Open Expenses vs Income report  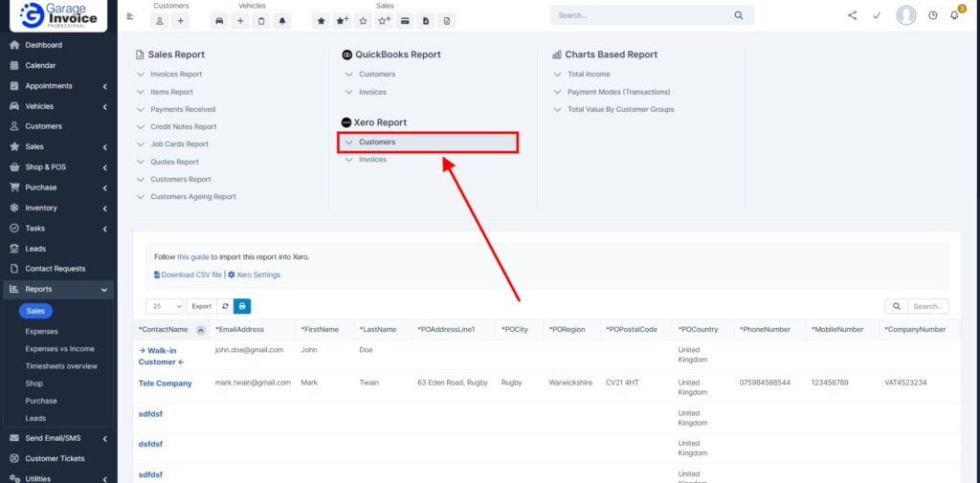click(x=60, y=349)
